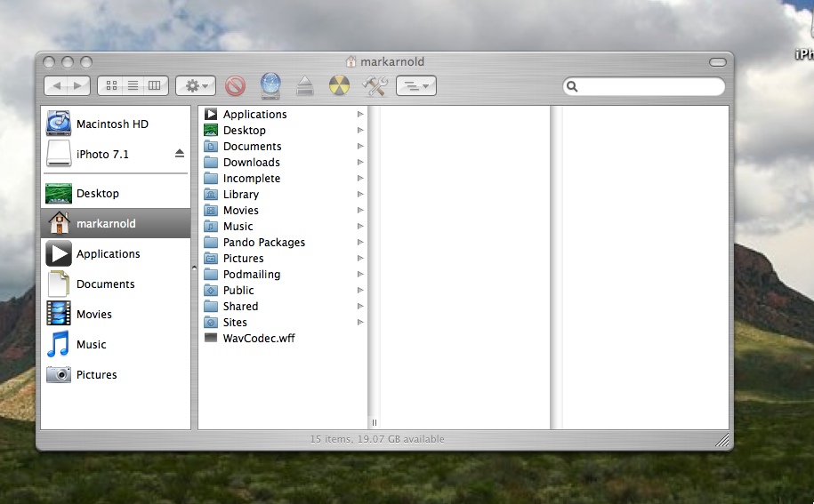Viewport: 814px width, 504px height.
Task: Select the Sites folder
Action: click(283, 323)
